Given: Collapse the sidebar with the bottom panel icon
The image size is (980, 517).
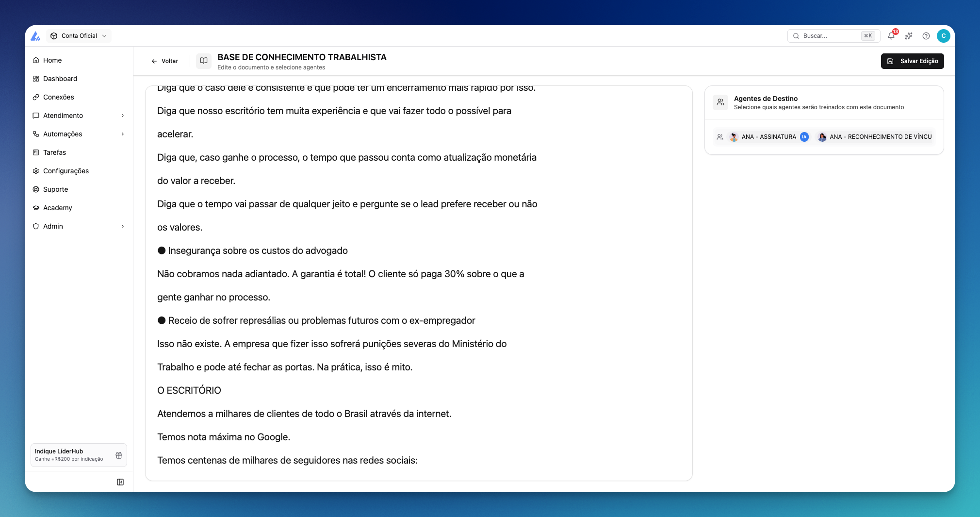Looking at the screenshot, I should coord(120,482).
